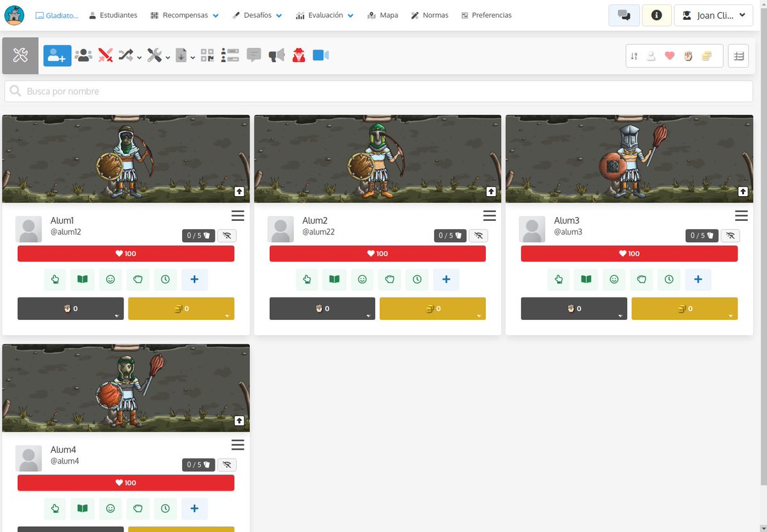Click the plus button to add an action for Alum4
The image size is (767, 532).
[x=194, y=508]
